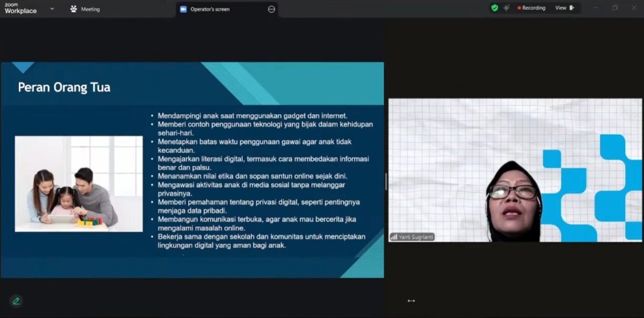The height and width of the screenshot is (318, 644).
Task: Click the signal bars icon beside Yanti Sugrianti
Action: coord(395,237)
